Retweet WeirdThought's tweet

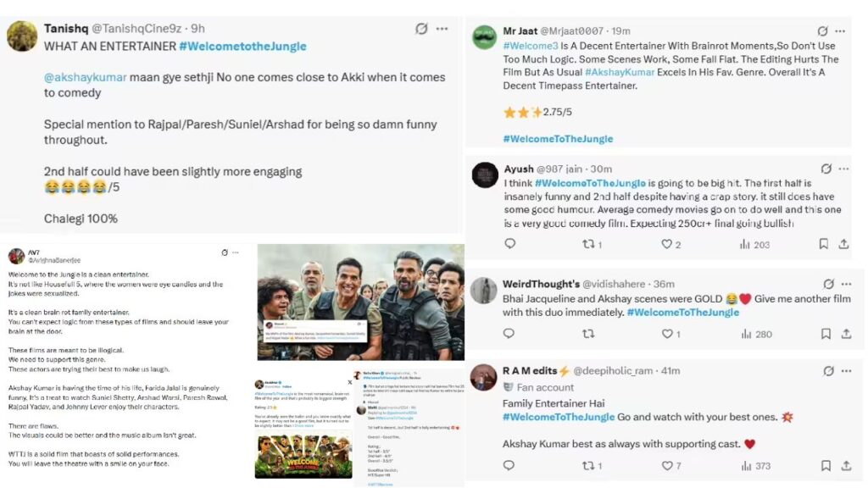coord(588,334)
